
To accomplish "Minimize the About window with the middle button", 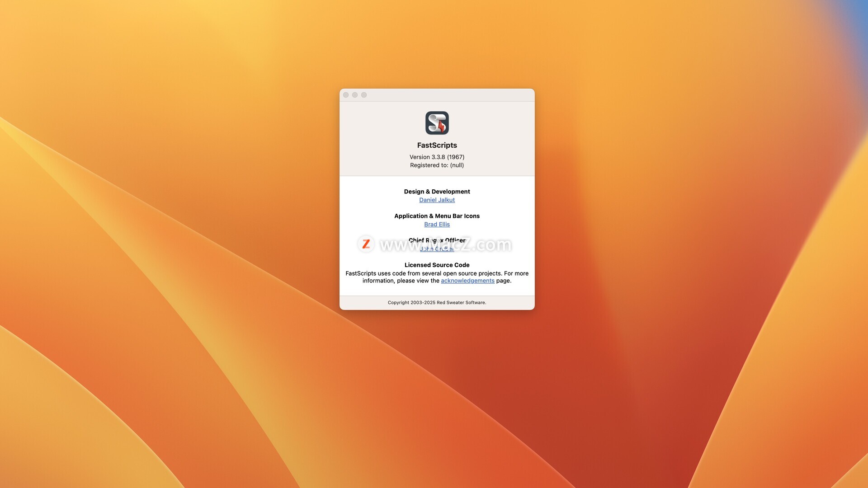I will pyautogui.click(x=355, y=95).
